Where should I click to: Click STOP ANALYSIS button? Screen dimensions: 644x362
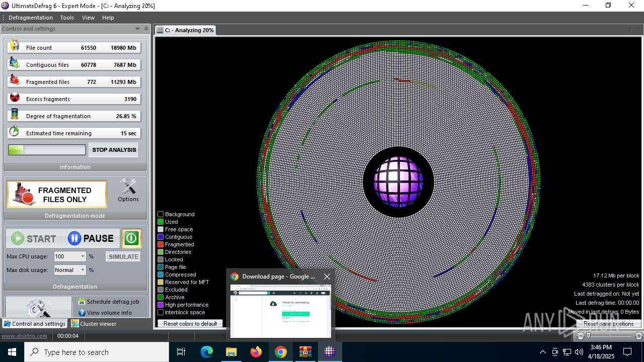click(114, 150)
